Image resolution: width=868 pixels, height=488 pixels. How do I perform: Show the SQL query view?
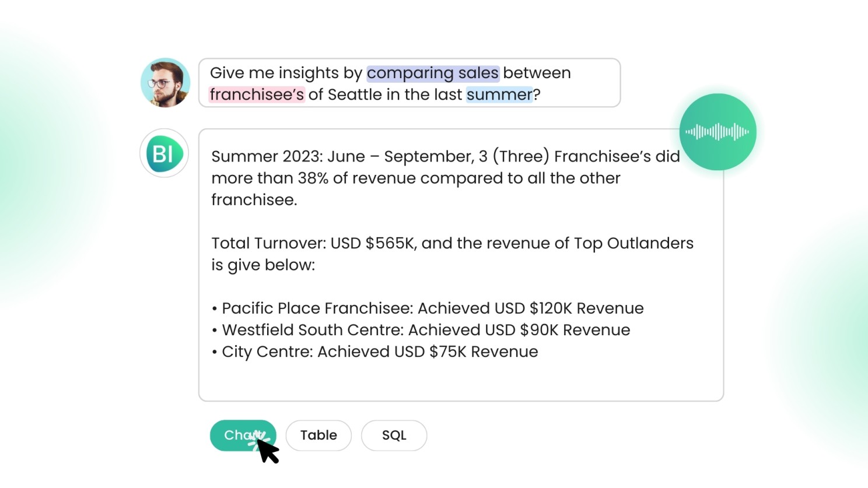pyautogui.click(x=394, y=436)
